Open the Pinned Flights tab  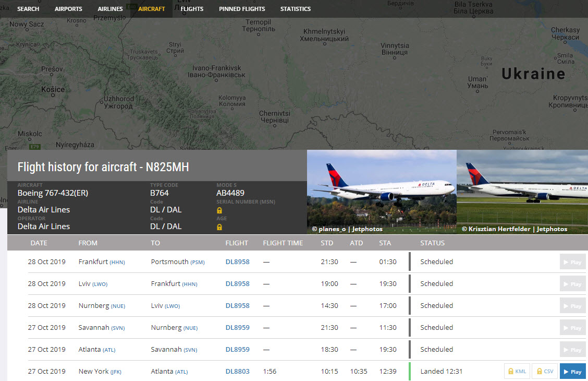coord(242,9)
